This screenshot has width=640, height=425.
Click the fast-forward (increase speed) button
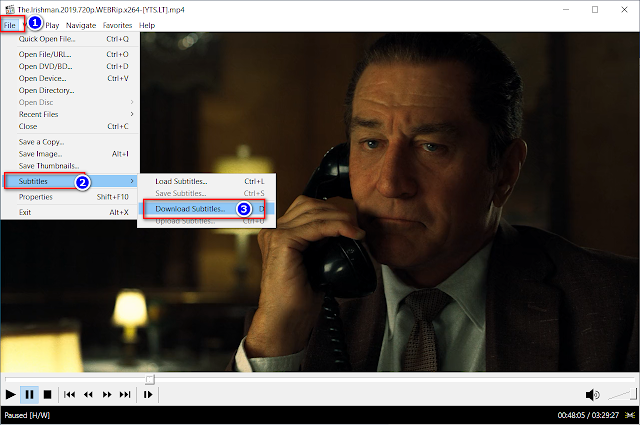pyautogui.click(x=107, y=394)
